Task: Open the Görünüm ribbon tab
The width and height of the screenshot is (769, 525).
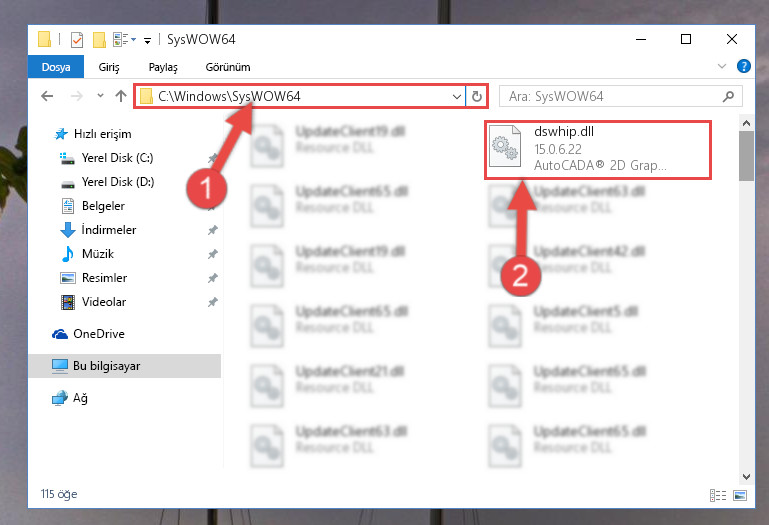Action: tap(228, 67)
